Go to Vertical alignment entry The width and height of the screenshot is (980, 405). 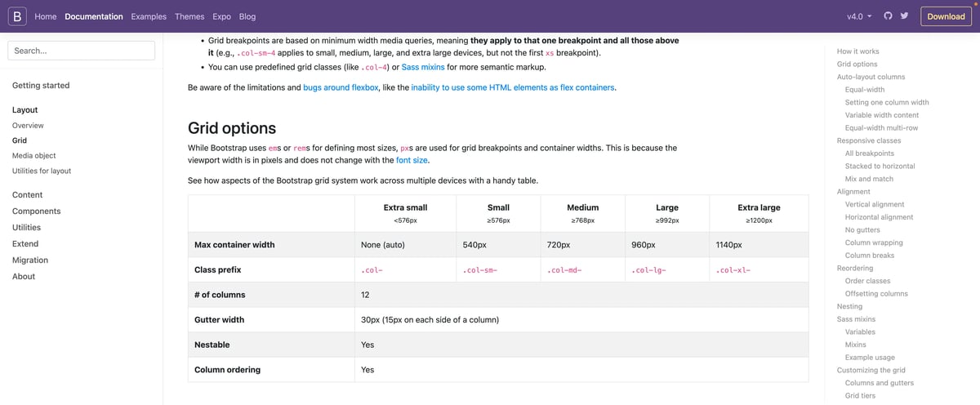875,204
